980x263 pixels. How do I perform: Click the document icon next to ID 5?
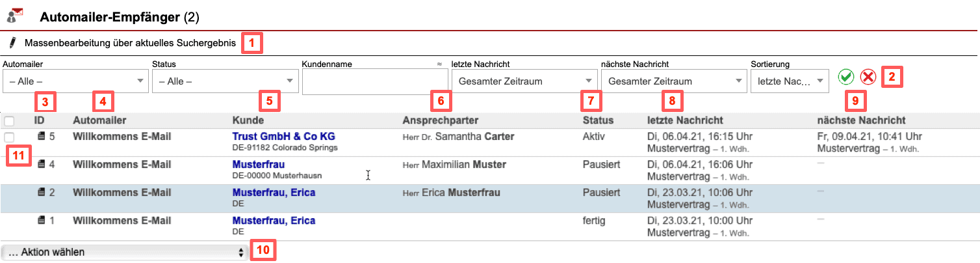(42, 137)
